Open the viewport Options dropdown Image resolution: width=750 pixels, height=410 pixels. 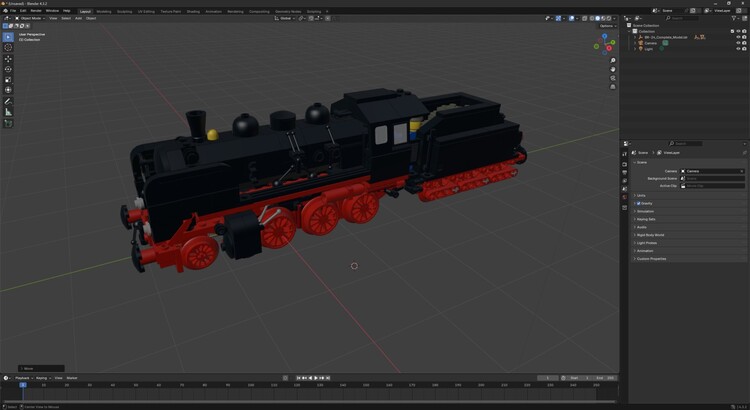tap(607, 26)
